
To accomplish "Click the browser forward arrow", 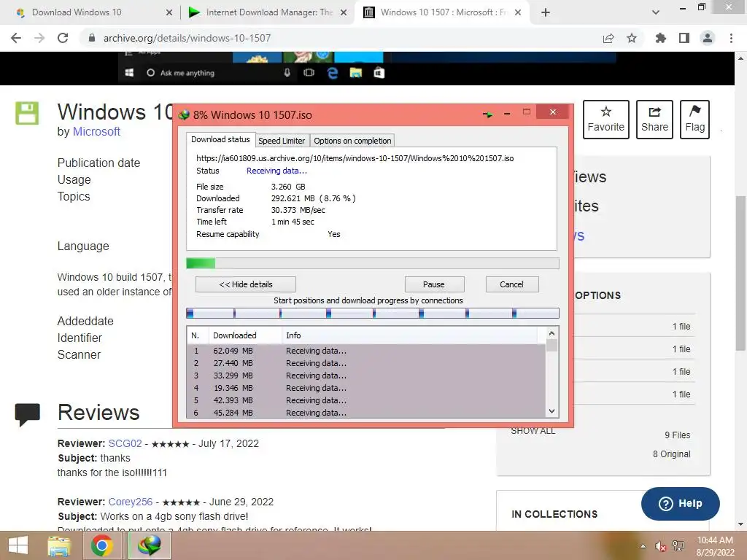I will [39, 38].
